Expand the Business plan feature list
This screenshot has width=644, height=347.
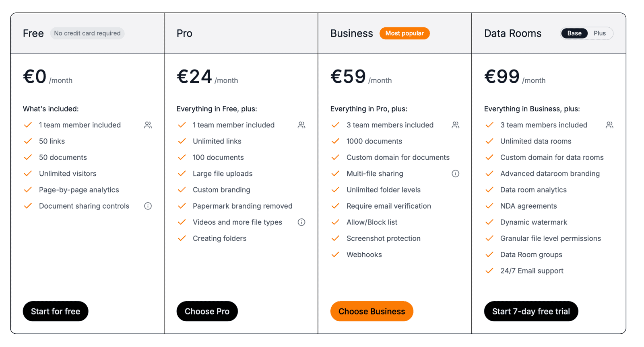pyautogui.click(x=369, y=109)
